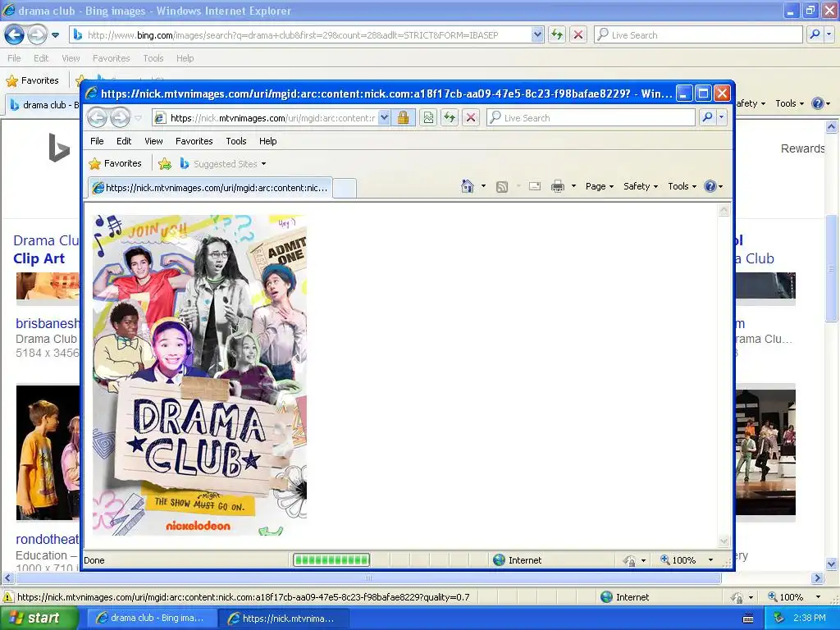This screenshot has height=630, width=840.
Task: Select the drama club tab in Bing window
Action: click(44, 105)
